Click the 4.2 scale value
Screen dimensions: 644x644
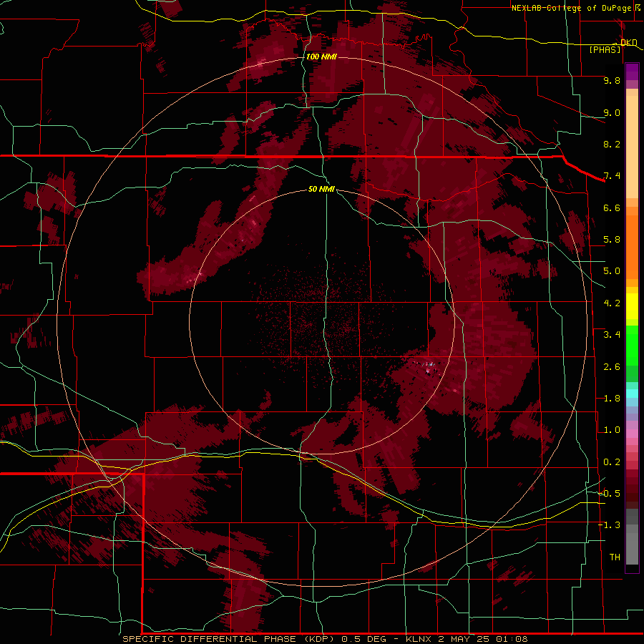point(612,303)
